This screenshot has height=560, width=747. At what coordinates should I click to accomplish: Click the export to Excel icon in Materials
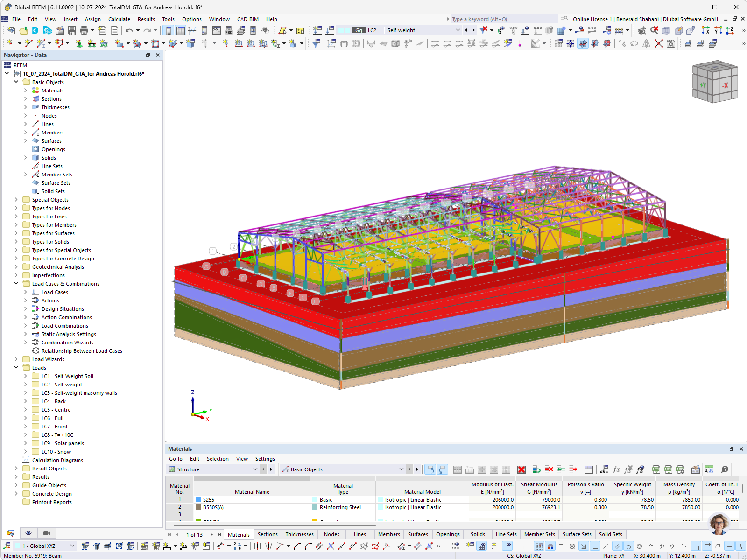(656, 469)
